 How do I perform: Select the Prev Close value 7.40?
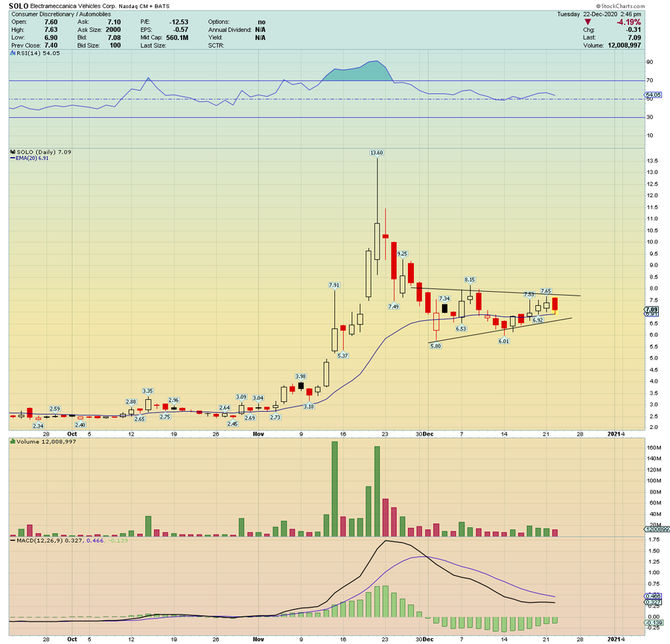51,45
